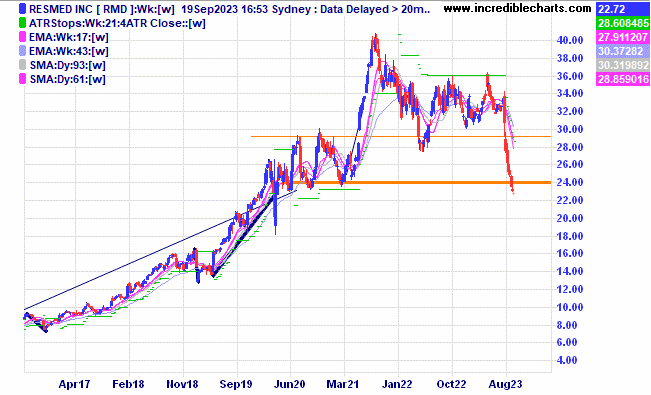Click the 14.00 price axis label

pos(570,271)
